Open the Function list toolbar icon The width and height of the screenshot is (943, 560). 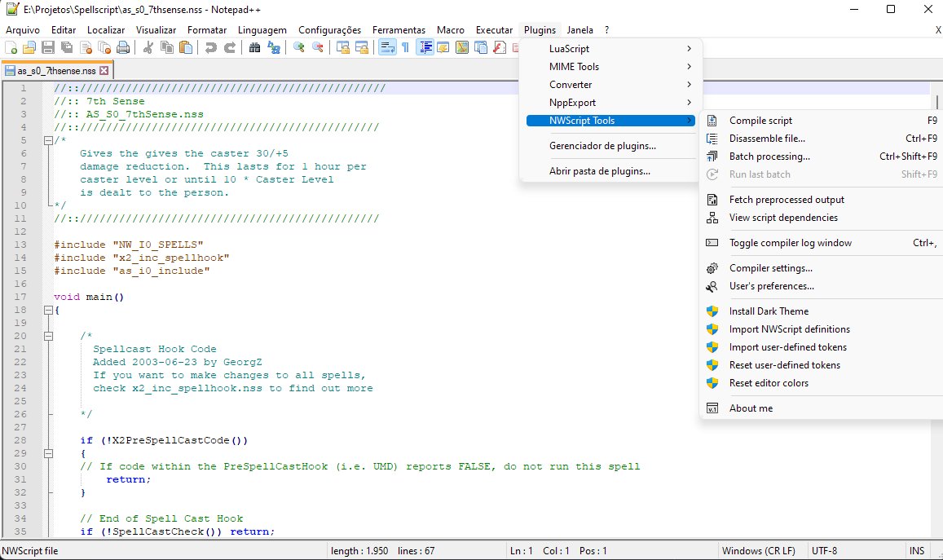499,47
